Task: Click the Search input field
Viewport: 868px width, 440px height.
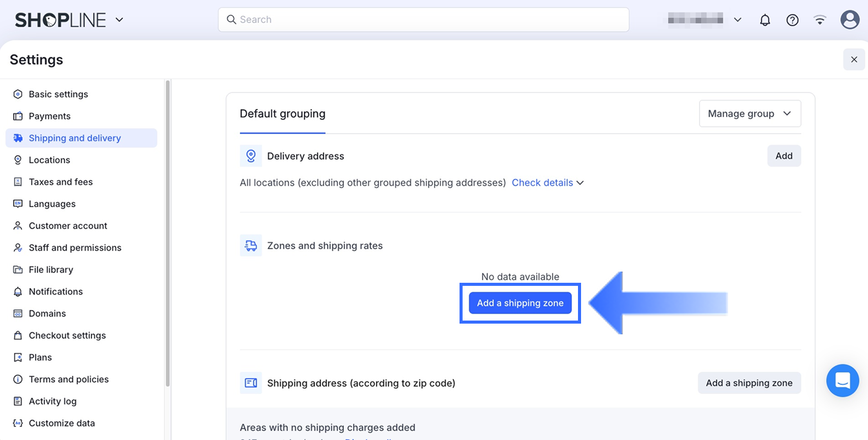Action: click(x=424, y=19)
